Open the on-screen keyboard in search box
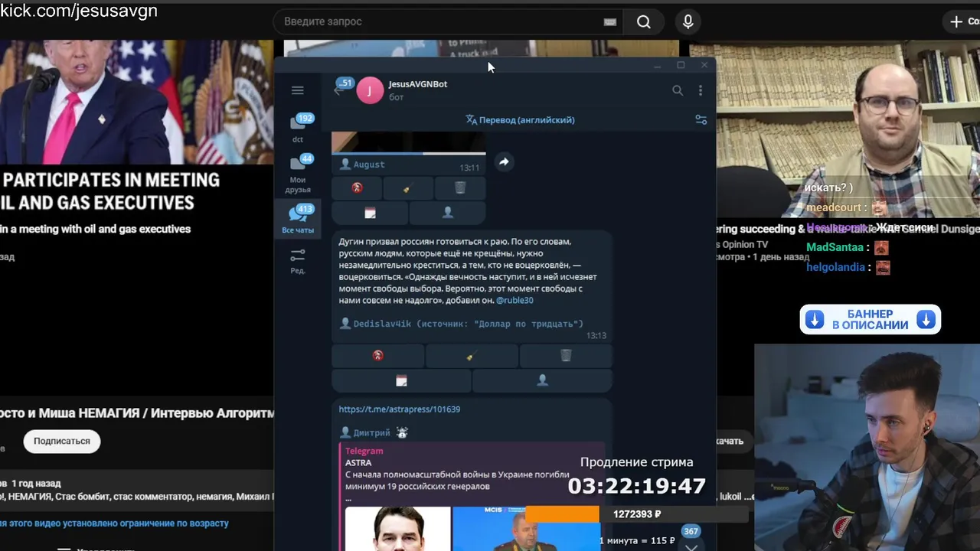 pos(610,22)
